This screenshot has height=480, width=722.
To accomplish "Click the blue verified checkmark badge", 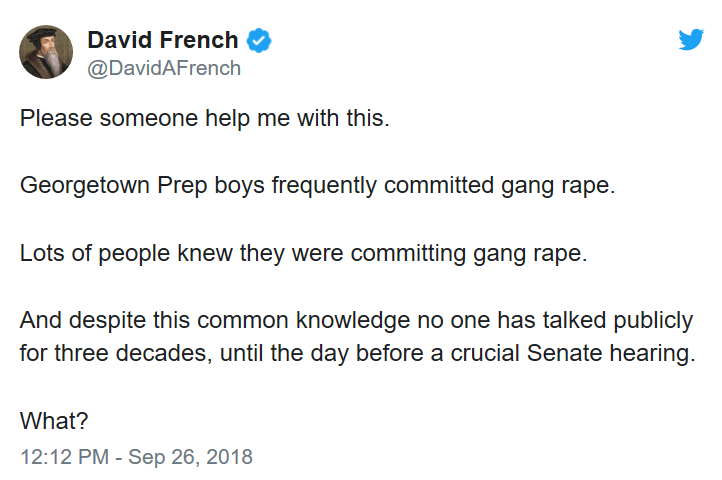I will [261, 41].
